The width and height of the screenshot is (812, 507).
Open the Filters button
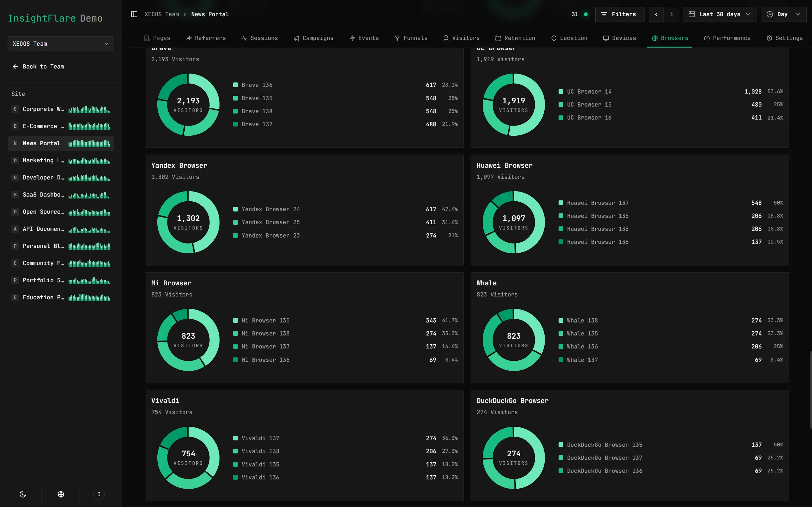pyautogui.click(x=620, y=14)
